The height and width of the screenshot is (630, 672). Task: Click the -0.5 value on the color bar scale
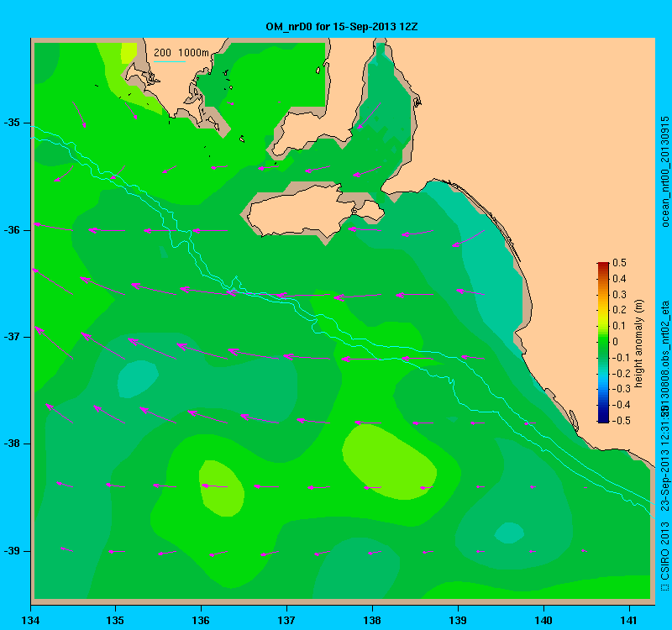(x=621, y=421)
